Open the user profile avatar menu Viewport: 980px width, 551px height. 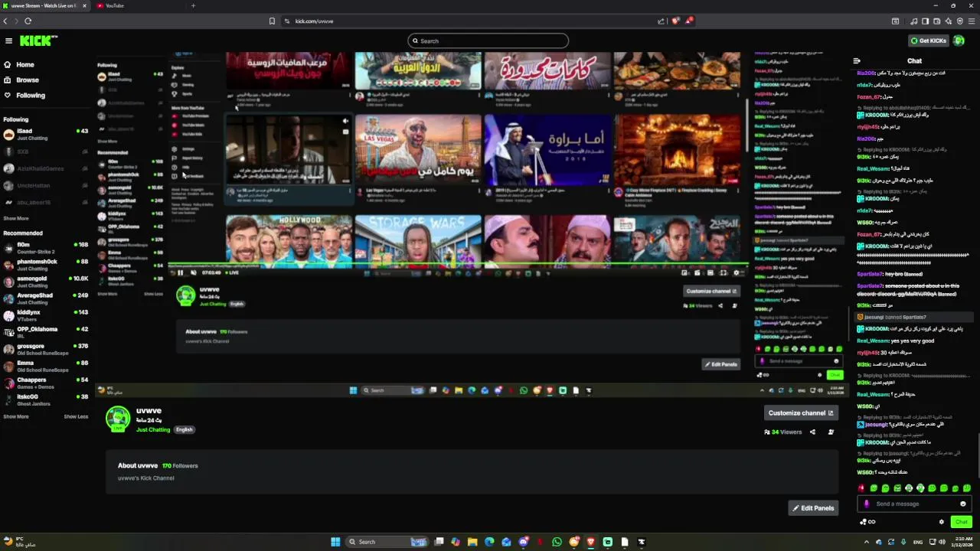pyautogui.click(x=959, y=41)
